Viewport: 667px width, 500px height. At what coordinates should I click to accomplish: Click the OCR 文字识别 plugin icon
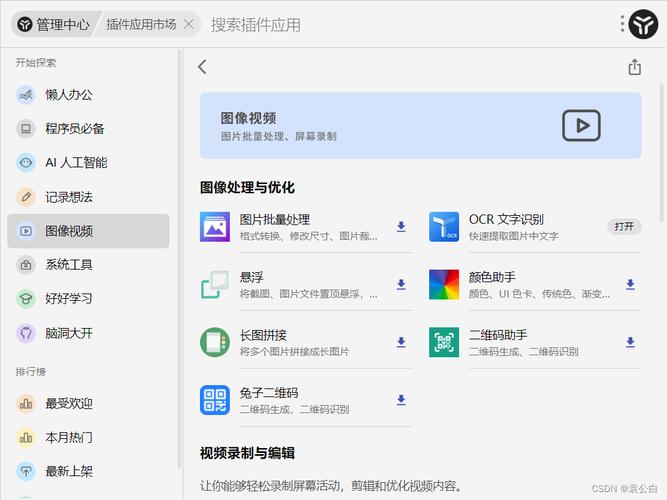point(444,227)
